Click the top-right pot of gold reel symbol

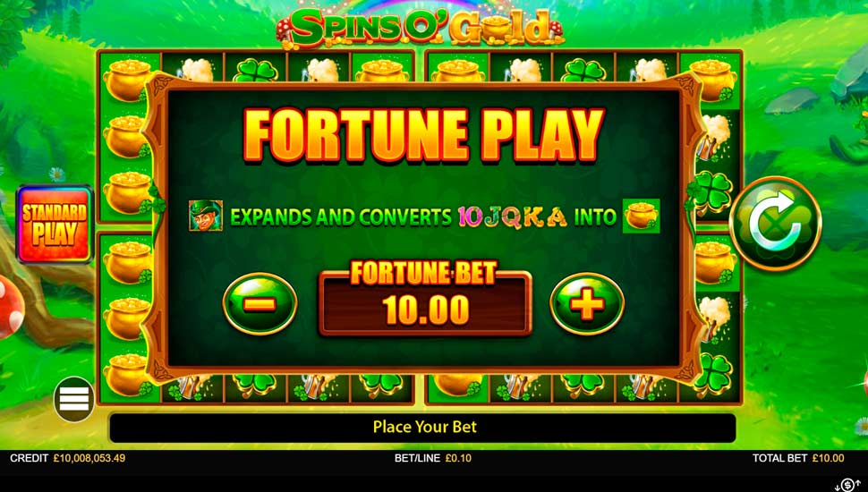point(713,81)
